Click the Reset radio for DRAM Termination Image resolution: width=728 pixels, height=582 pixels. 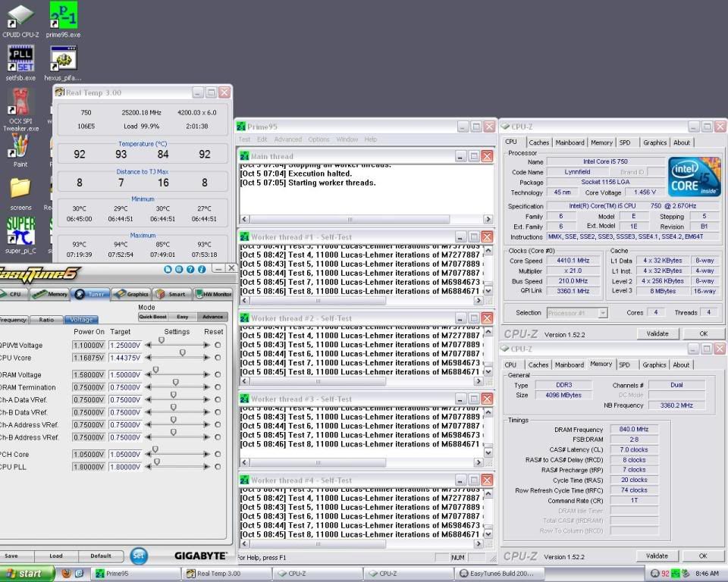(218, 387)
